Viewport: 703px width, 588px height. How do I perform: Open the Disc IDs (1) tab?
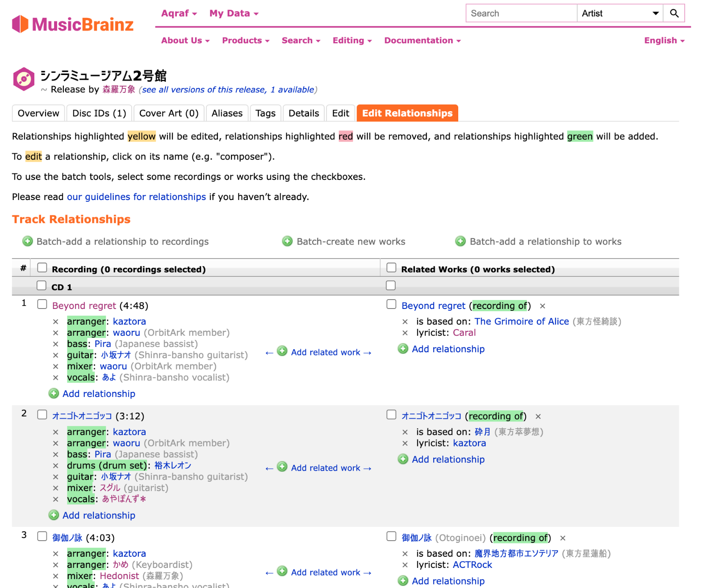click(x=99, y=113)
